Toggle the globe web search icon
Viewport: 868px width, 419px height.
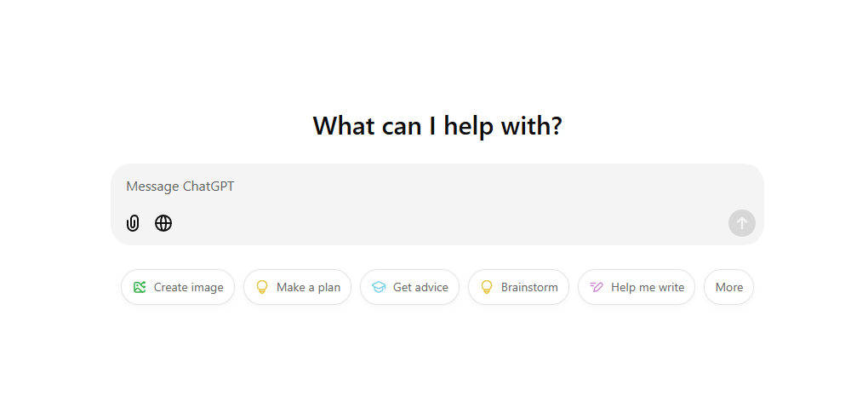163,223
